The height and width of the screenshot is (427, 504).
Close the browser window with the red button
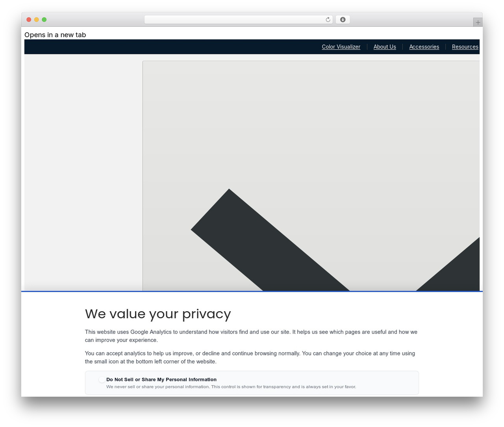(29, 20)
